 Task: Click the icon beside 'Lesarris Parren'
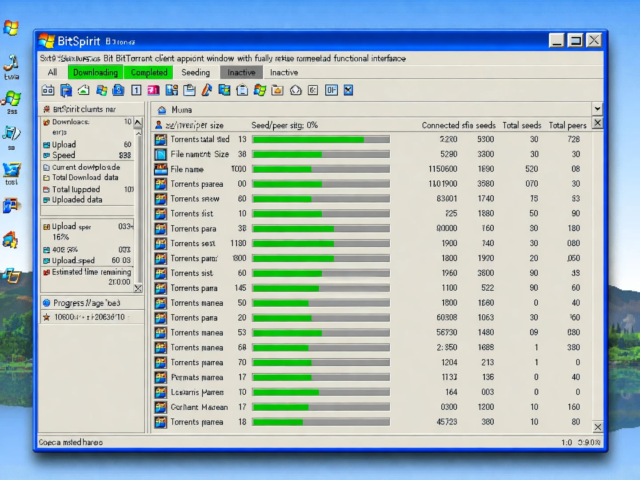(x=160, y=392)
